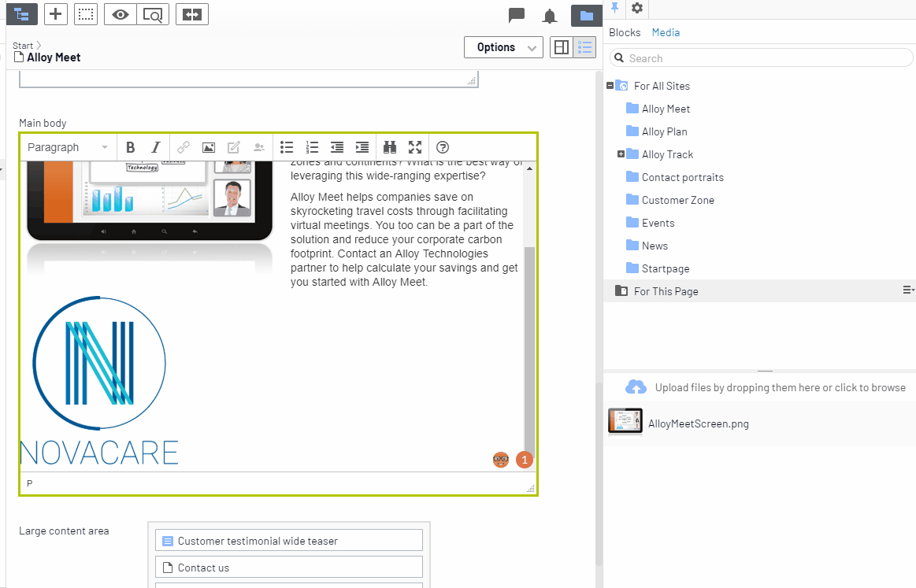The height and width of the screenshot is (588, 916).
Task: Select the News folder
Action: pos(655,246)
